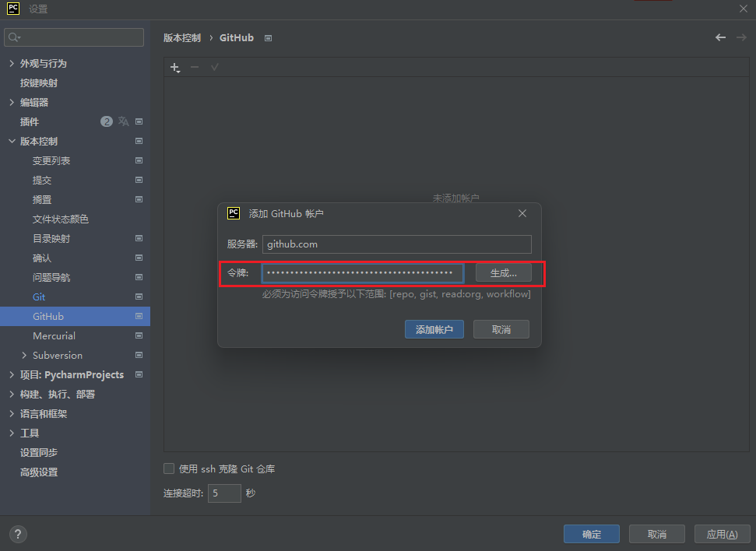Click 应用(A) button
This screenshot has width=756, height=551.
pos(723,534)
